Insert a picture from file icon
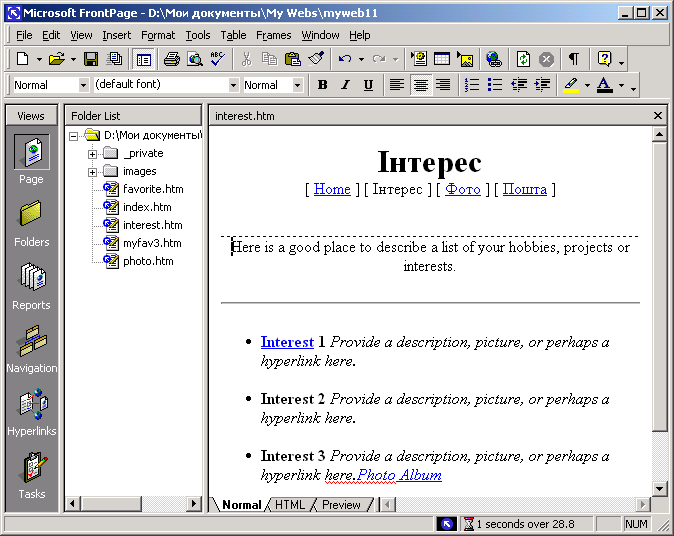The height and width of the screenshot is (536, 674). click(x=465, y=58)
